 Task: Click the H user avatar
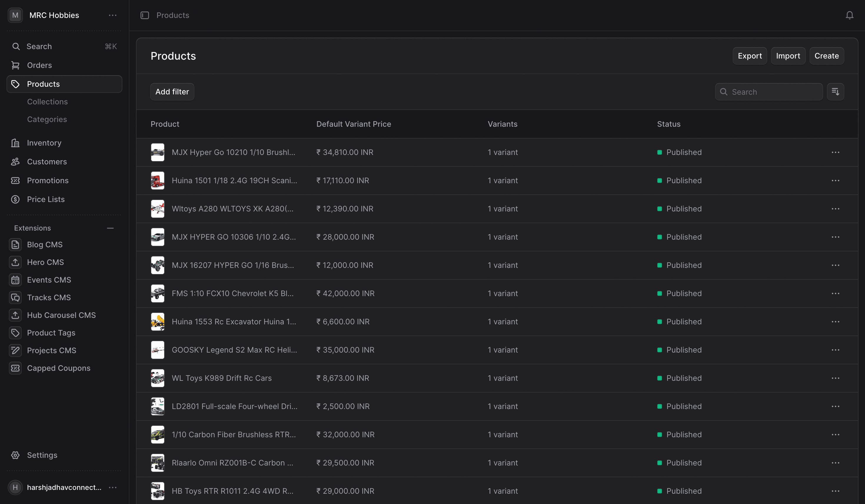pyautogui.click(x=15, y=487)
